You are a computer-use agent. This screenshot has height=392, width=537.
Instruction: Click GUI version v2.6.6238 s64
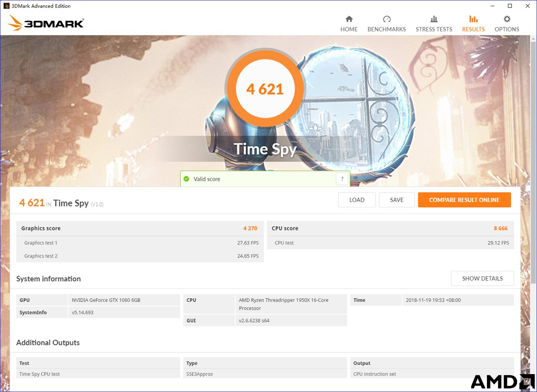254,320
